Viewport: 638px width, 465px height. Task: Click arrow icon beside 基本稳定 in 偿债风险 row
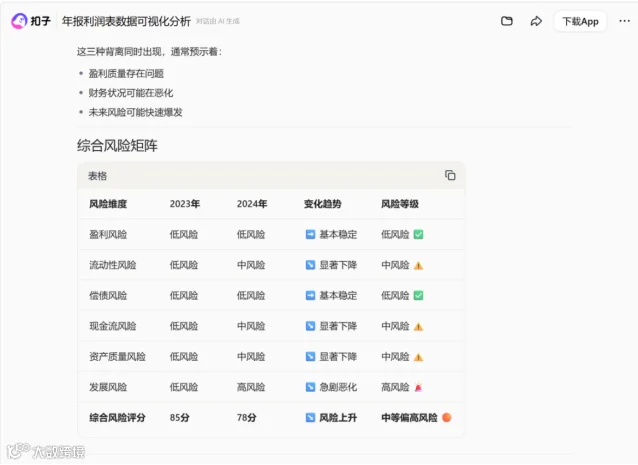[x=310, y=295]
